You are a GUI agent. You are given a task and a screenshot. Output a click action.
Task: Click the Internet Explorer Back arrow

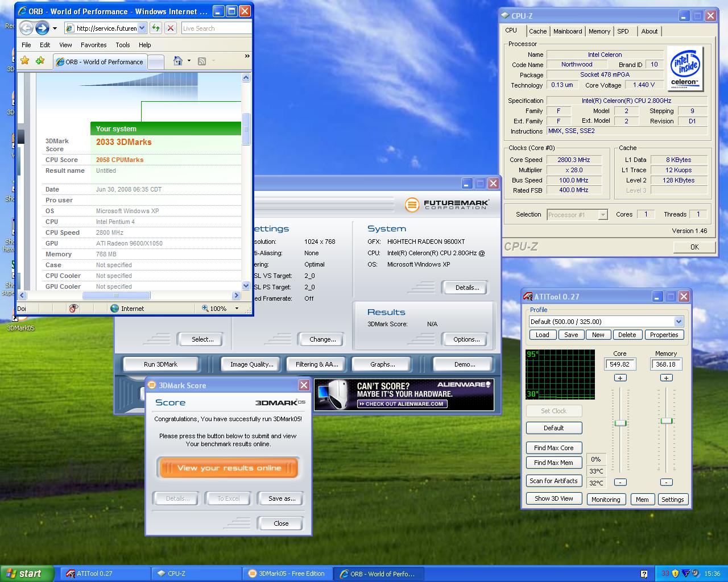(x=26, y=28)
